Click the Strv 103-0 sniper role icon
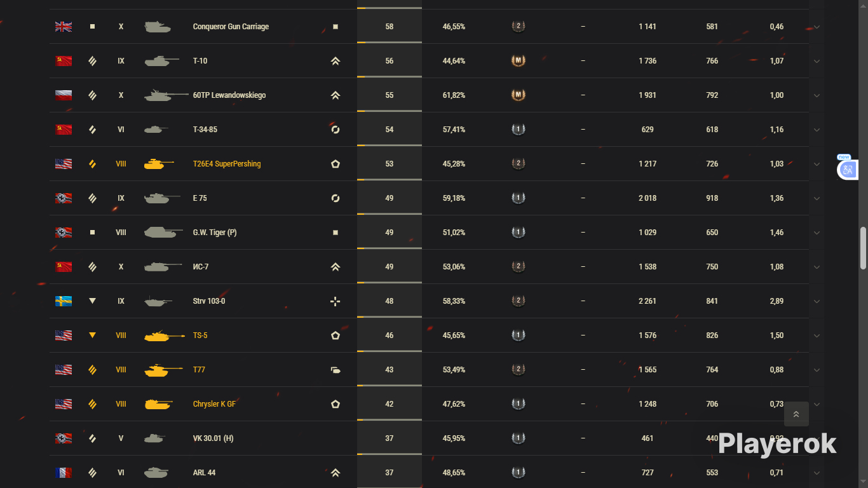868x488 pixels. [336, 301]
